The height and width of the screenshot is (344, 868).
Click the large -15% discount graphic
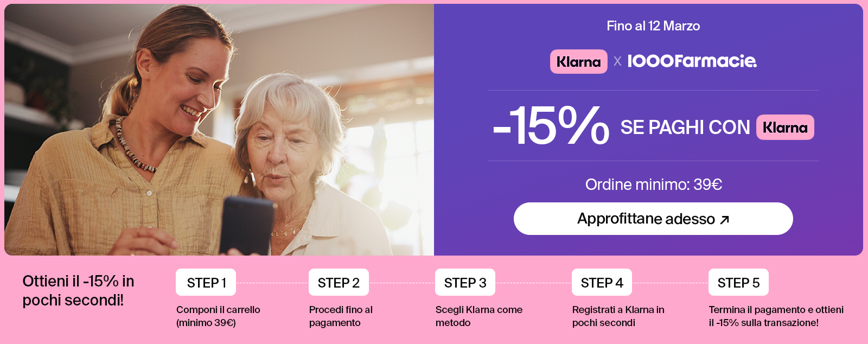551,126
